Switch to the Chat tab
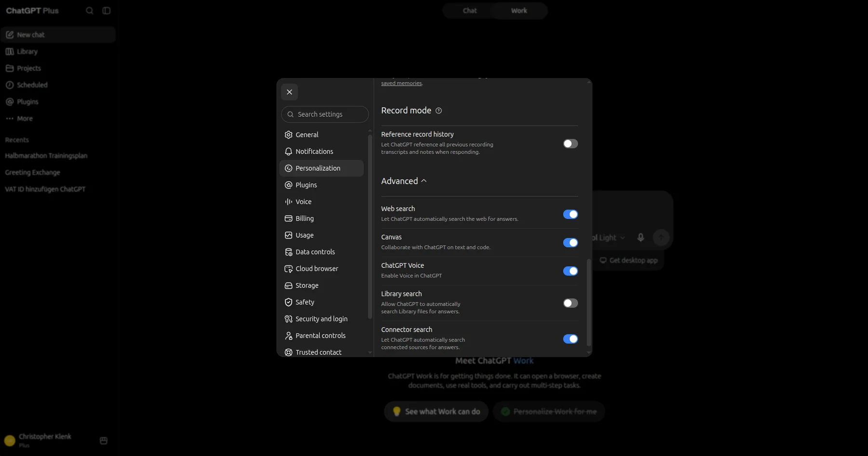The height and width of the screenshot is (456, 868). click(470, 11)
